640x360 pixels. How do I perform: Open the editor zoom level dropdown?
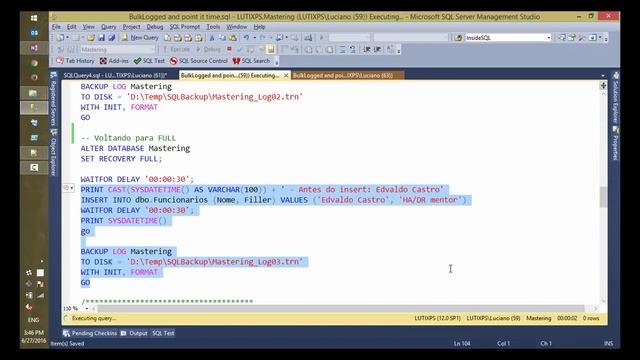pyautogui.click(x=87, y=309)
